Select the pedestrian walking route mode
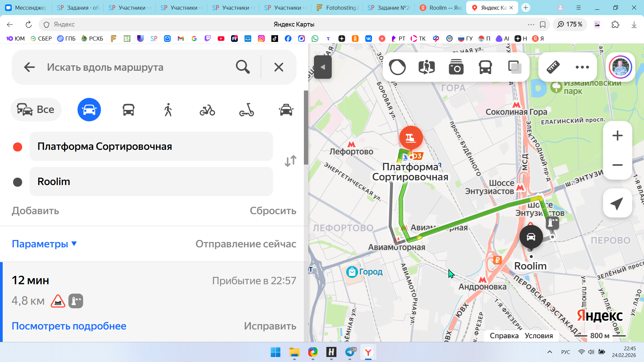Viewport: 644px width, 362px height. 168,110
